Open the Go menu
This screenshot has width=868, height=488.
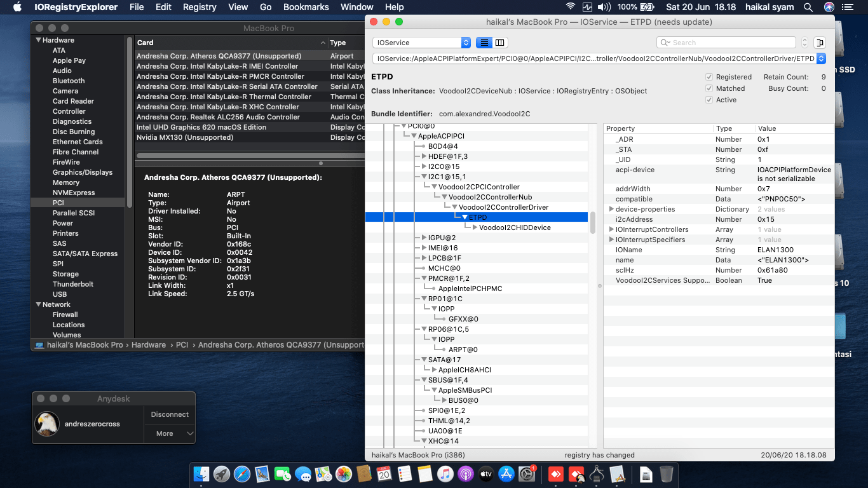pyautogui.click(x=266, y=7)
